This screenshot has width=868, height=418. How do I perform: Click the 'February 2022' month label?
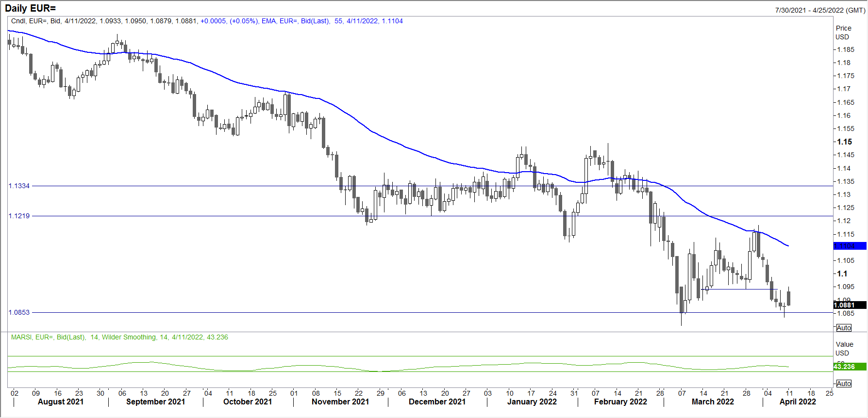[x=620, y=402]
